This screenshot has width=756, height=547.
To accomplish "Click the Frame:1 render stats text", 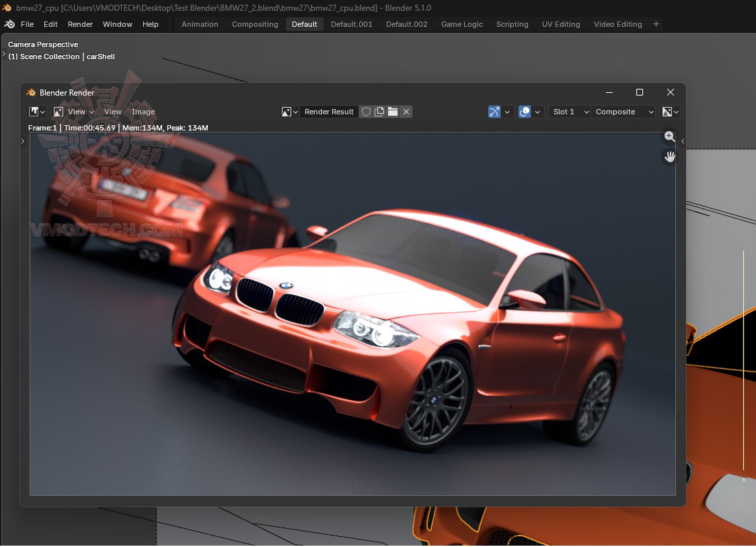I will coord(118,128).
